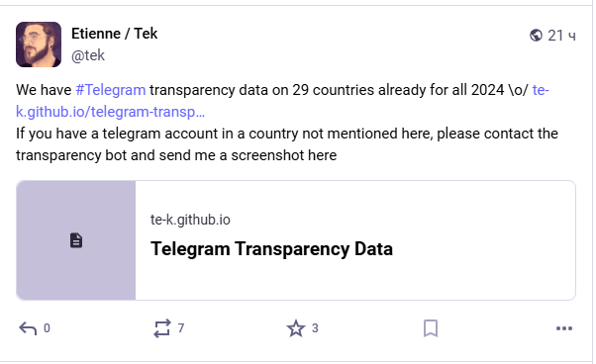Favorite the post with the star icon
The width and height of the screenshot is (596, 364).
click(x=296, y=328)
